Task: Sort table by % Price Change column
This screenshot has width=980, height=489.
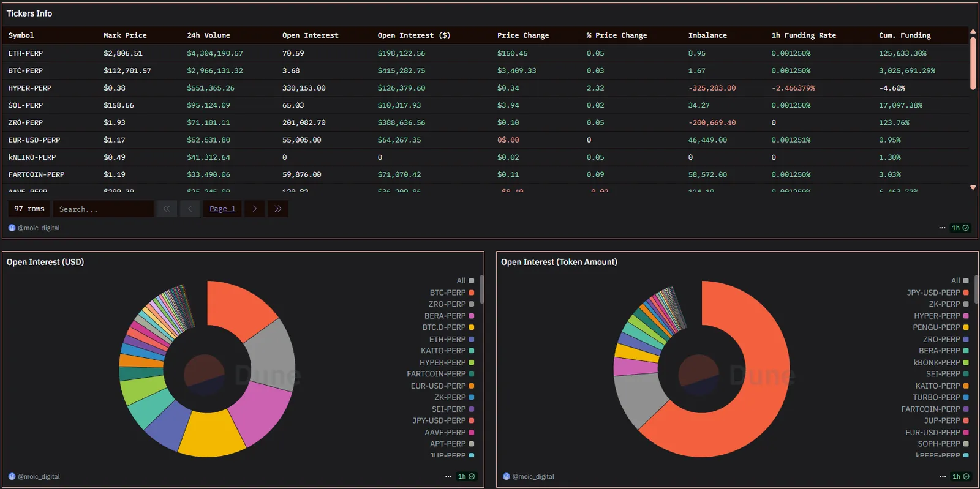Action: (x=617, y=35)
